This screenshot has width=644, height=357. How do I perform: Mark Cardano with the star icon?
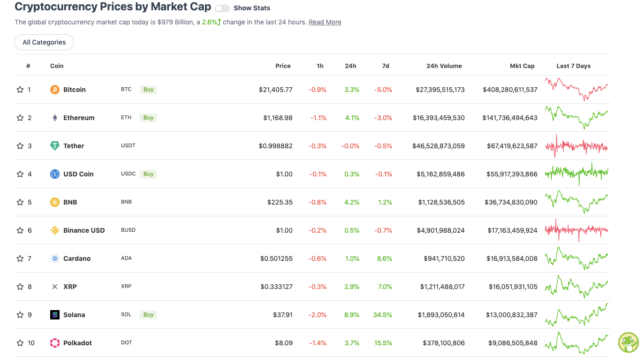[20, 258]
